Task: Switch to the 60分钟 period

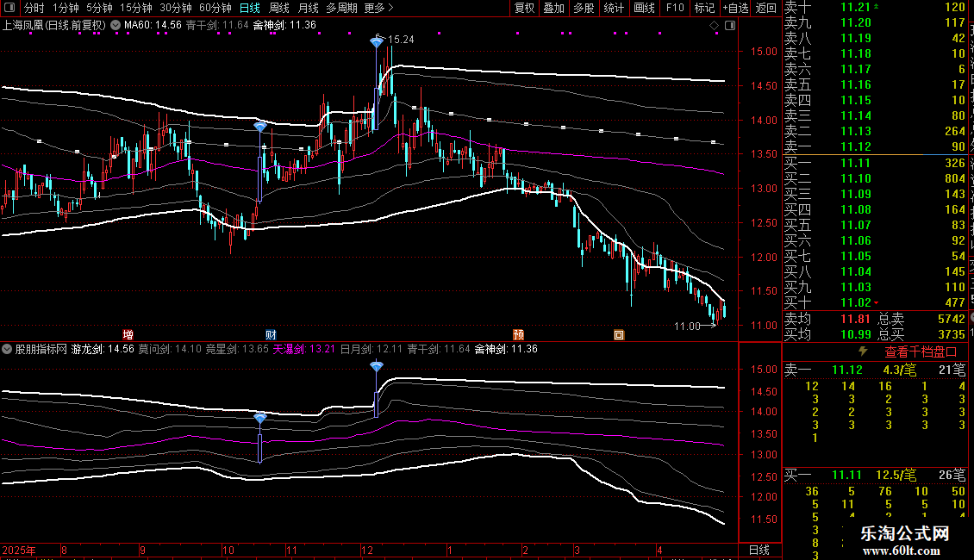Action: coord(215,8)
